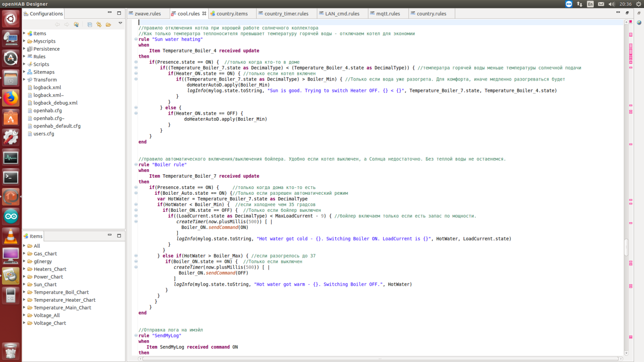Select Temperature_Boil_Chart in Items panel
Viewport: 644px width, 362px height.
(x=61, y=292)
